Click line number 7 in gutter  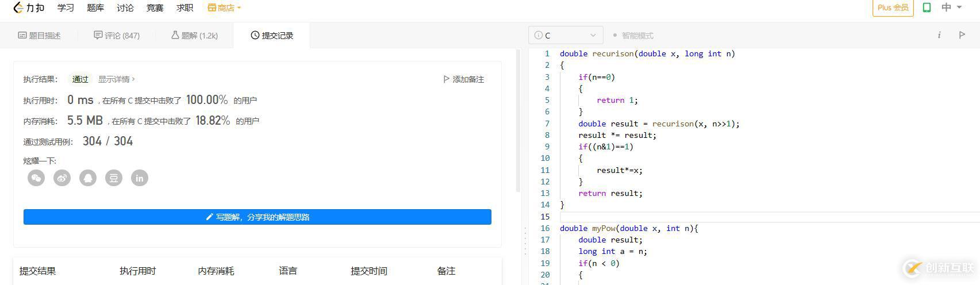[547, 124]
